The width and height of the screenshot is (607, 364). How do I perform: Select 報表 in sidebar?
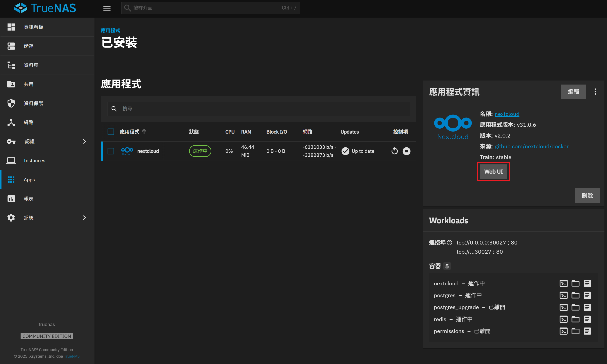click(47, 199)
